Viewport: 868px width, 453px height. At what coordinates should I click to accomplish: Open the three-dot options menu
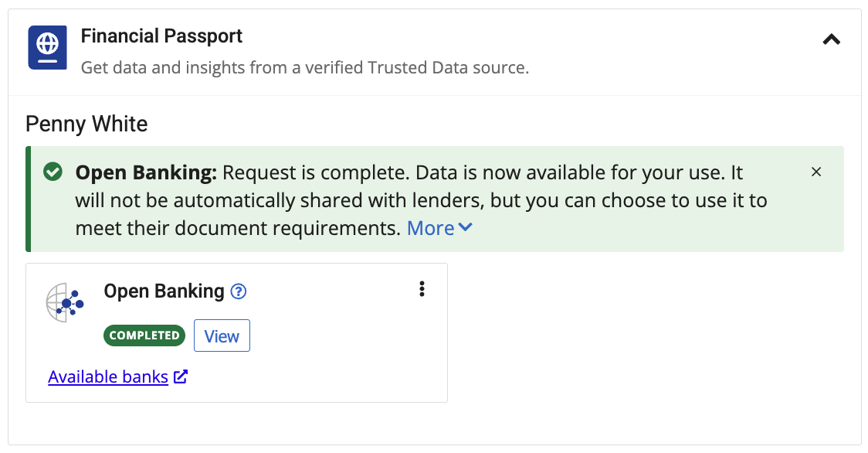pyautogui.click(x=422, y=289)
